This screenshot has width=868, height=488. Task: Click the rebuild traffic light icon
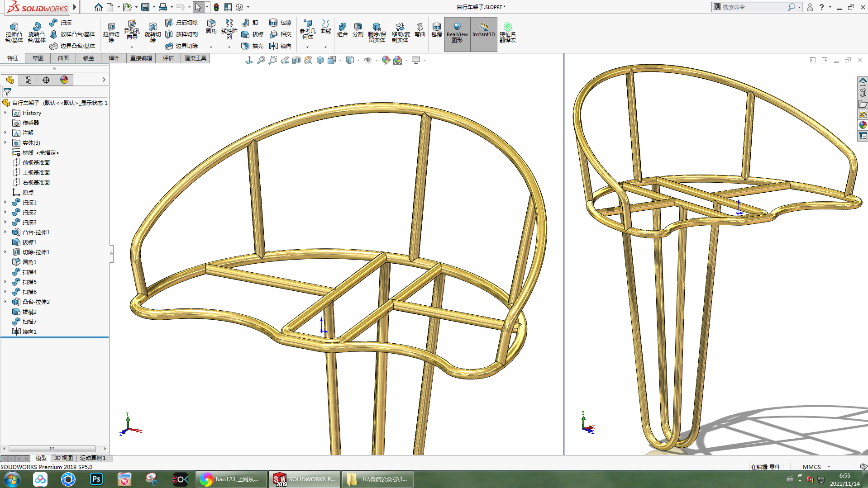click(x=216, y=7)
